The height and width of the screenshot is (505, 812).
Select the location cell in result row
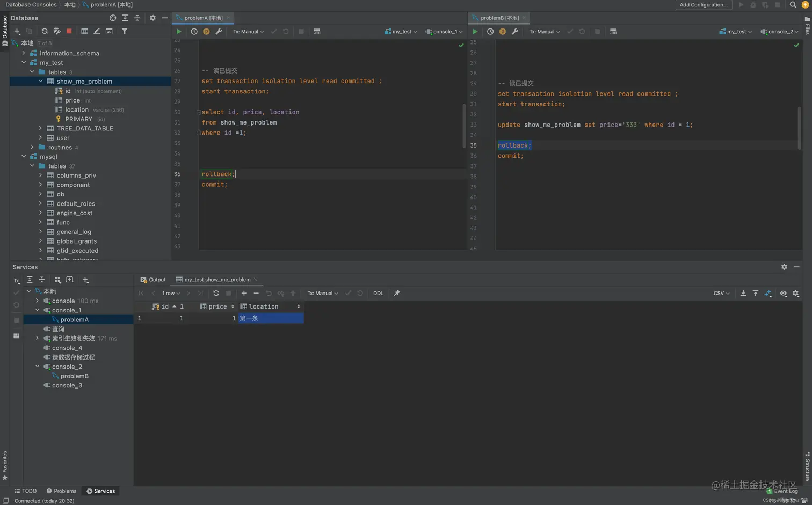(271, 318)
